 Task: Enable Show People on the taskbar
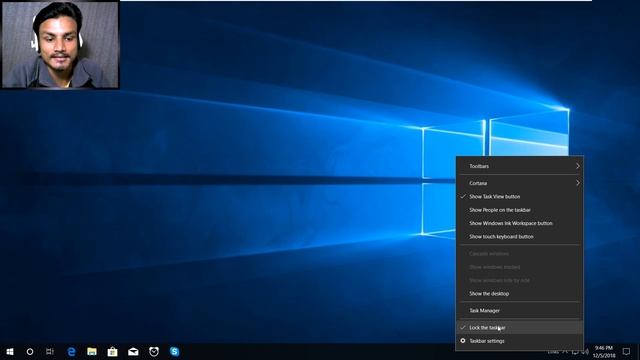pyautogui.click(x=520, y=210)
